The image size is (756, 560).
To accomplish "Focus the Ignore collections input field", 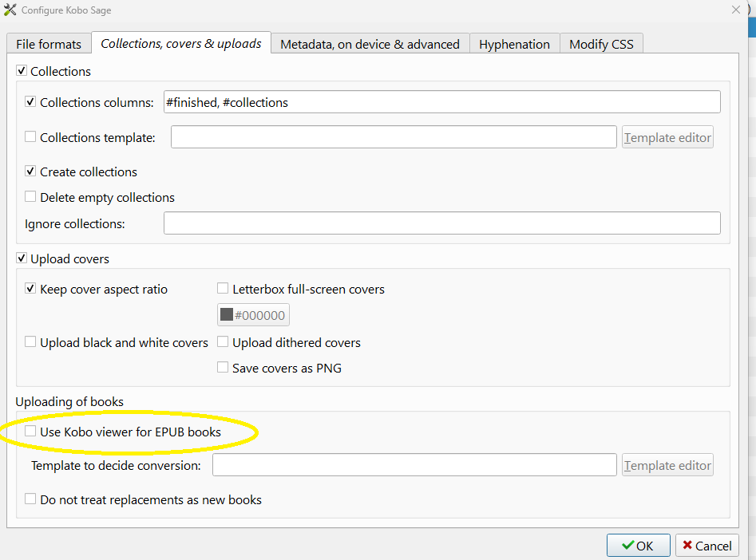I will click(441, 223).
